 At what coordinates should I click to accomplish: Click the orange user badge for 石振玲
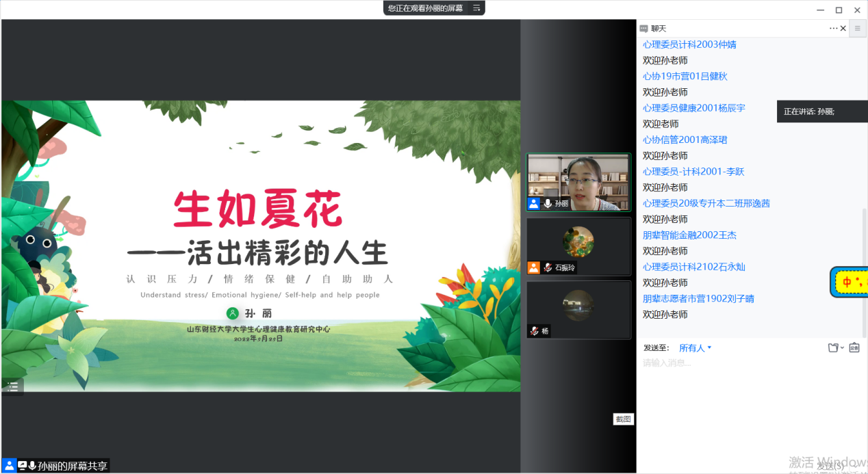coord(533,267)
